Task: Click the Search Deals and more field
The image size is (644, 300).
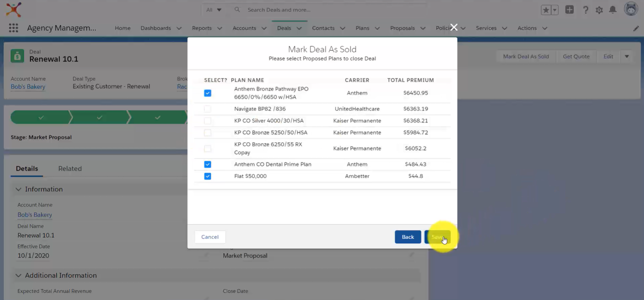Action: (x=334, y=10)
